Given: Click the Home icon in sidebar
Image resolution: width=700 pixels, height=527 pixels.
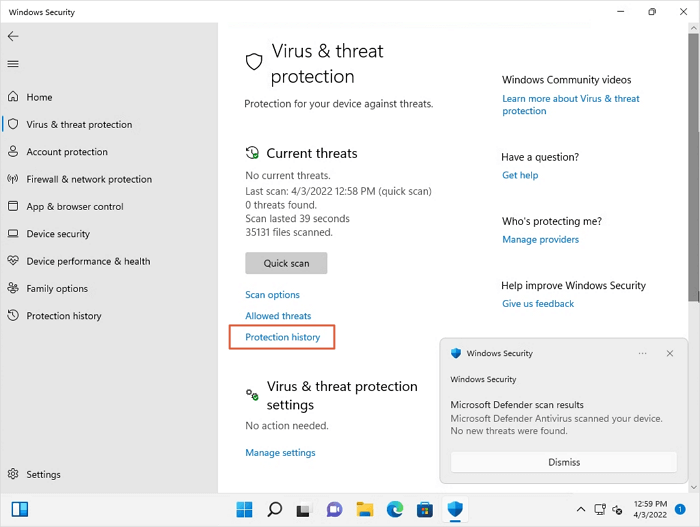Looking at the screenshot, I should (x=13, y=97).
